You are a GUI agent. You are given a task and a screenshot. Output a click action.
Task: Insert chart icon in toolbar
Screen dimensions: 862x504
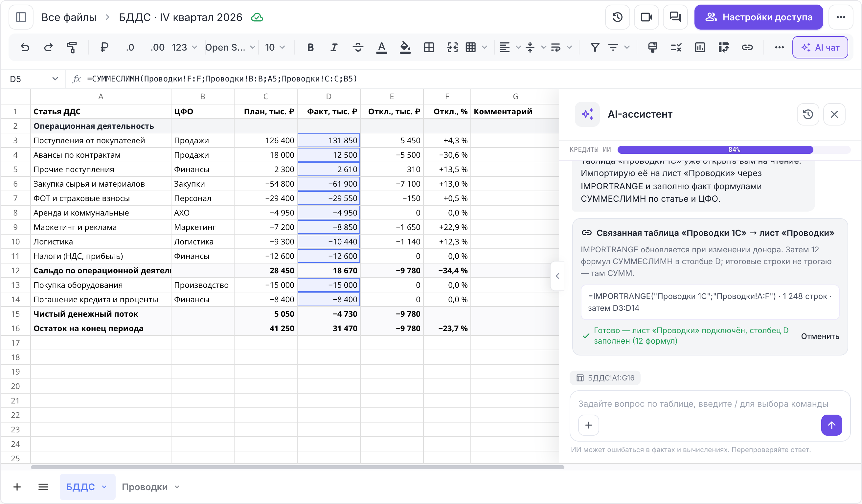pyautogui.click(x=700, y=47)
